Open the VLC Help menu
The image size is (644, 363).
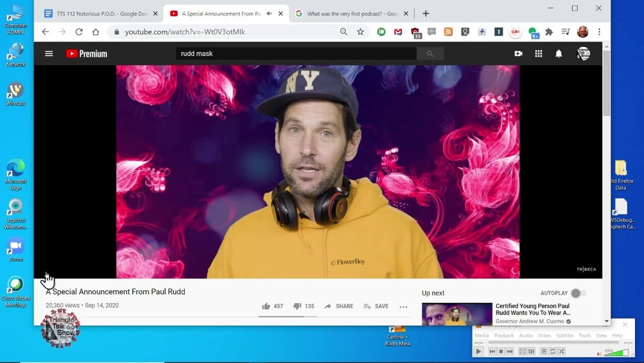pyautogui.click(x=618, y=335)
